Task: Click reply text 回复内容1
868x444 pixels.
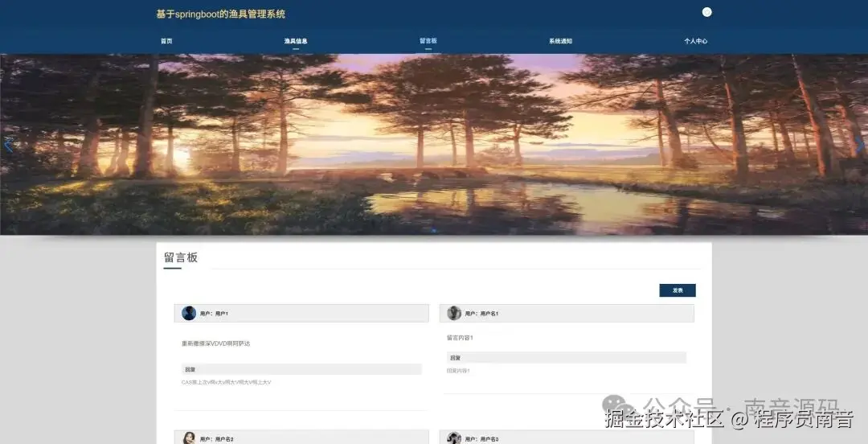Action: (458, 371)
